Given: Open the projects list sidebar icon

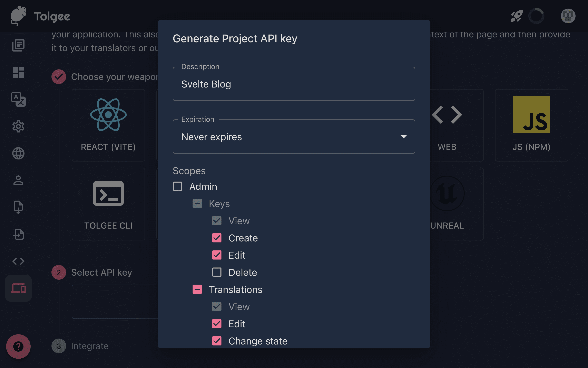Looking at the screenshot, I should (x=18, y=46).
